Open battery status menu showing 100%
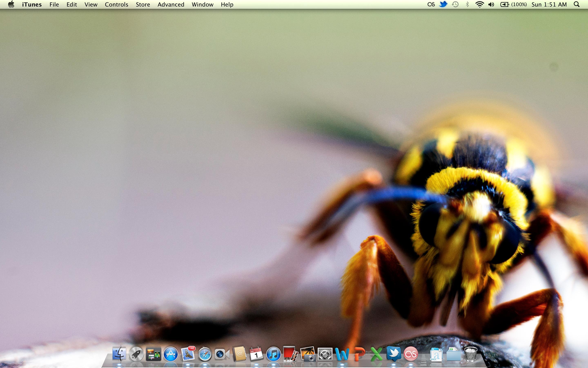The height and width of the screenshot is (368, 588). point(513,4)
